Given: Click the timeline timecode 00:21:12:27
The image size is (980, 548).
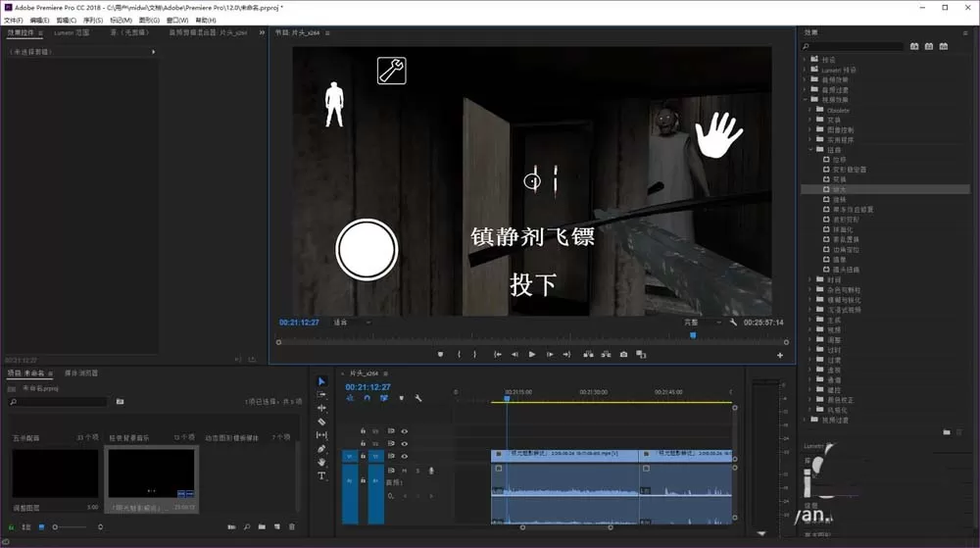Looking at the screenshot, I should 367,387.
